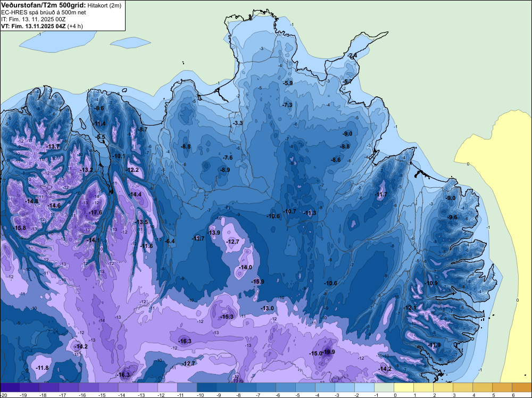Select the IT: Fim. 13. 11. 2025 00Z line
Screen dimensions: 532x398
(x=33, y=19)
